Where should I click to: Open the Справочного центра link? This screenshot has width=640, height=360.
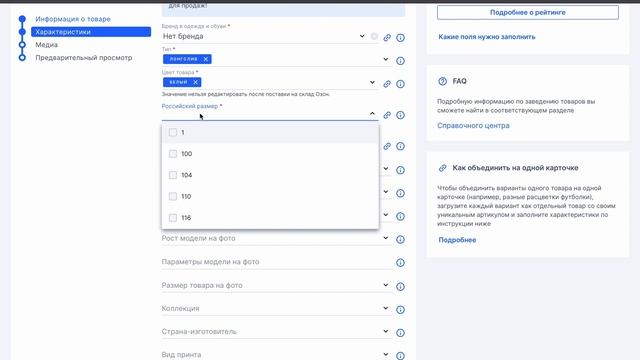click(473, 126)
